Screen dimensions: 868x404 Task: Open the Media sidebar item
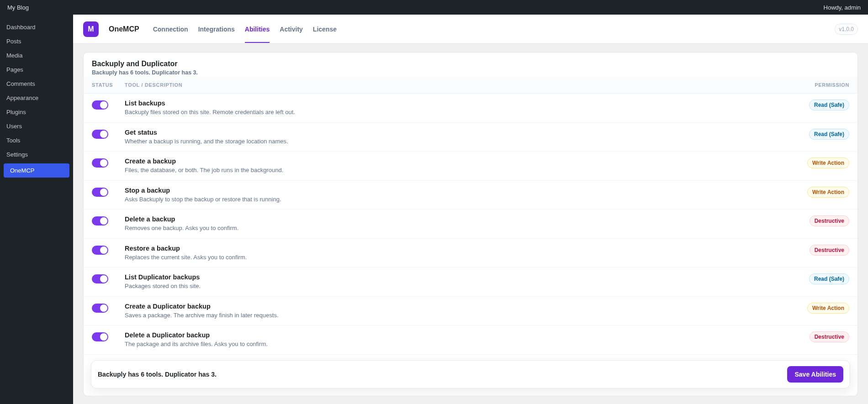[37, 56]
